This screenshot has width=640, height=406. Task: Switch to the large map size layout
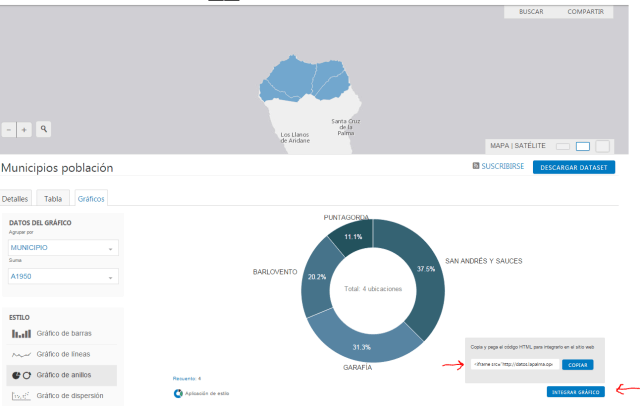pos(602,146)
